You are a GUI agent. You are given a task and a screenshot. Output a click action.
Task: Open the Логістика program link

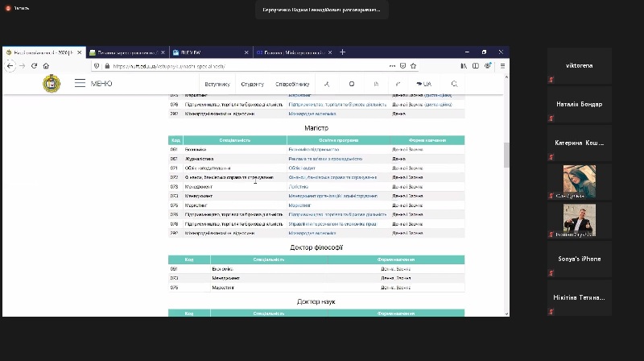coord(298,187)
